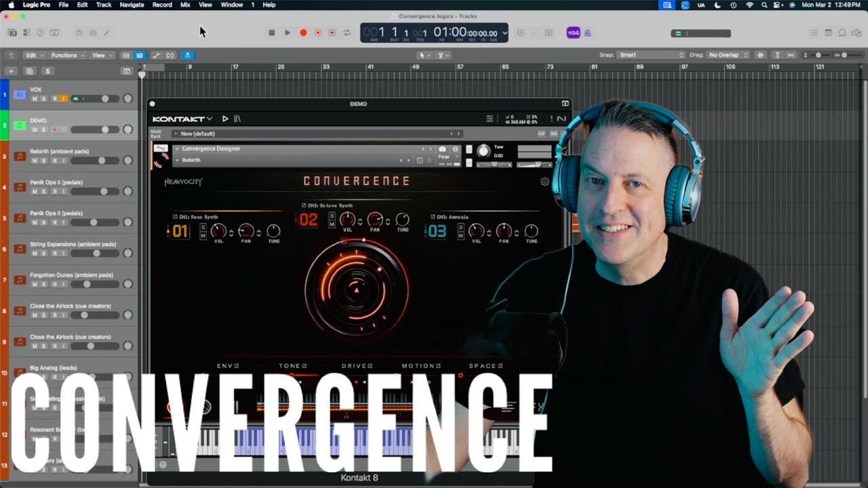
Task: Open Quick Help question mark icon
Action: (x=40, y=33)
